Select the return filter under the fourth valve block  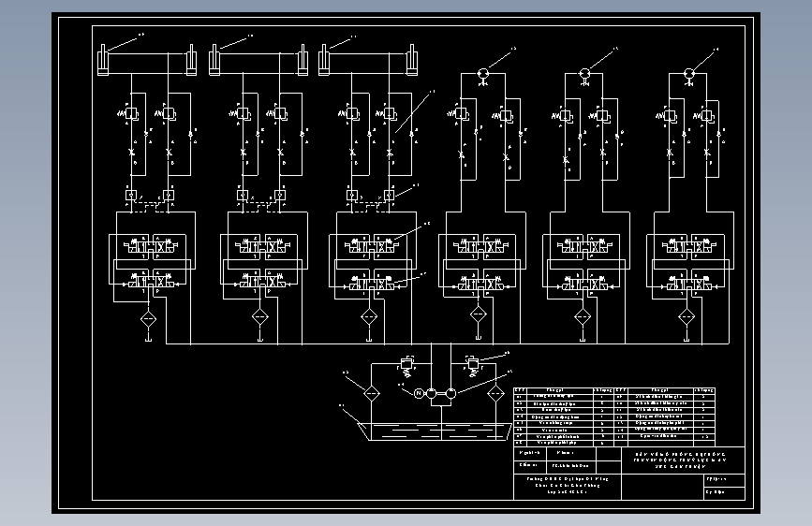tap(479, 314)
